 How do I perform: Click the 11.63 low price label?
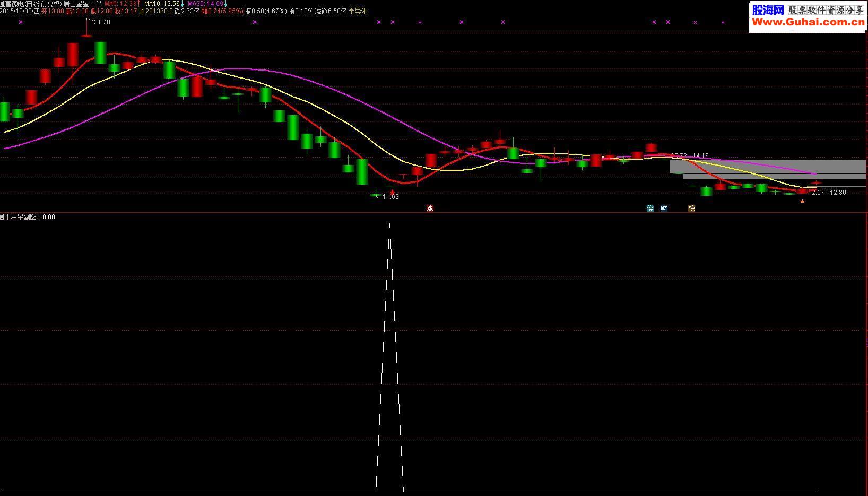(x=390, y=197)
